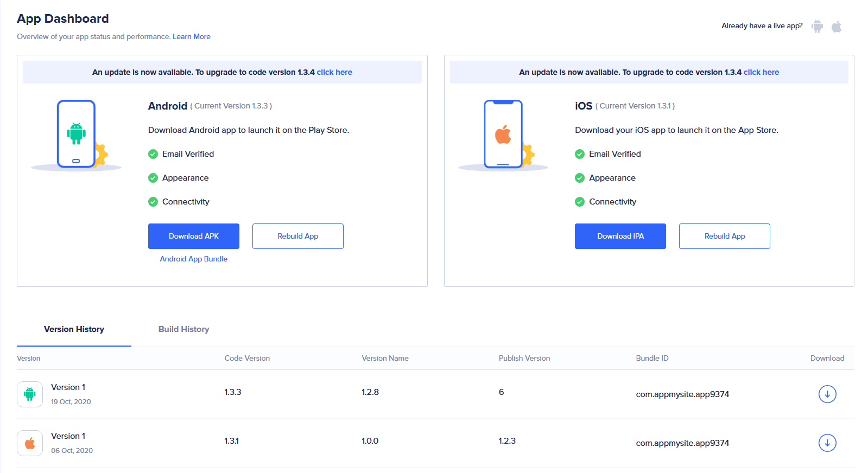Image resolution: width=868 pixels, height=473 pixels.
Task: Open the Android App Bundle link
Action: tap(194, 259)
